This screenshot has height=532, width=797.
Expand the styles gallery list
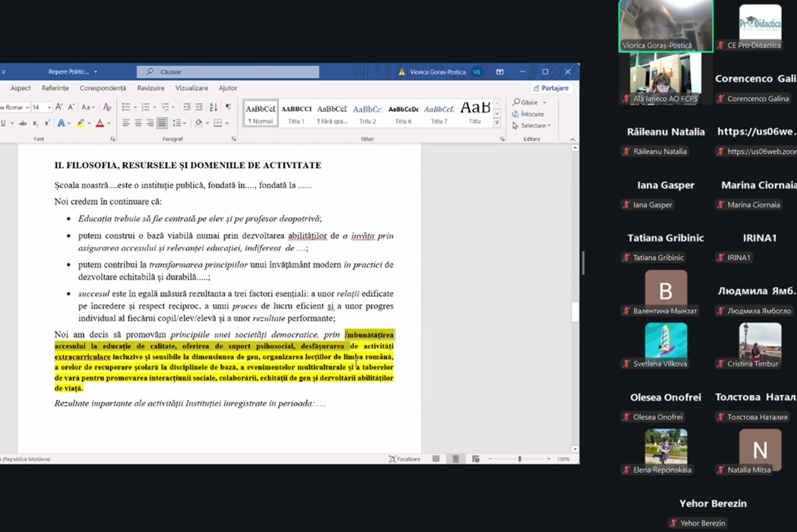pyautogui.click(x=497, y=122)
